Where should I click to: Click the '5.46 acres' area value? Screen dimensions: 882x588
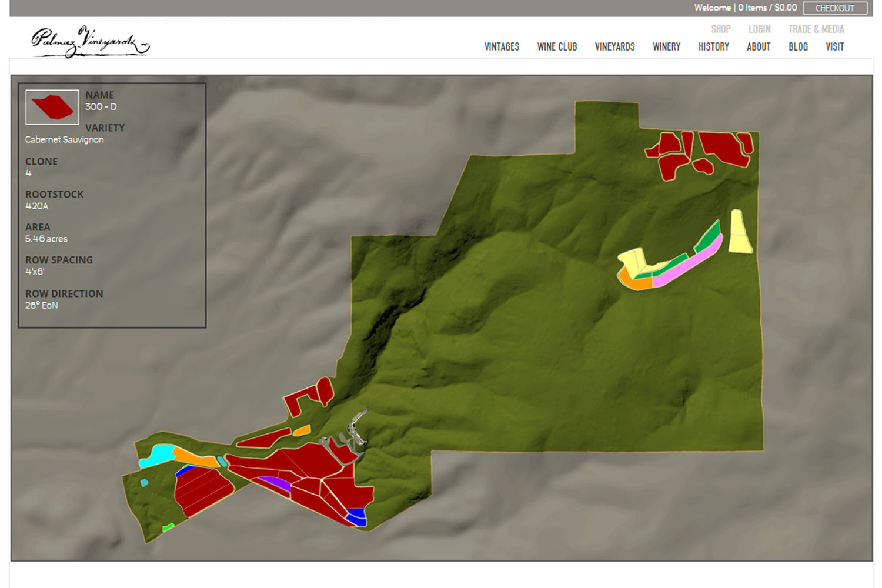46,239
